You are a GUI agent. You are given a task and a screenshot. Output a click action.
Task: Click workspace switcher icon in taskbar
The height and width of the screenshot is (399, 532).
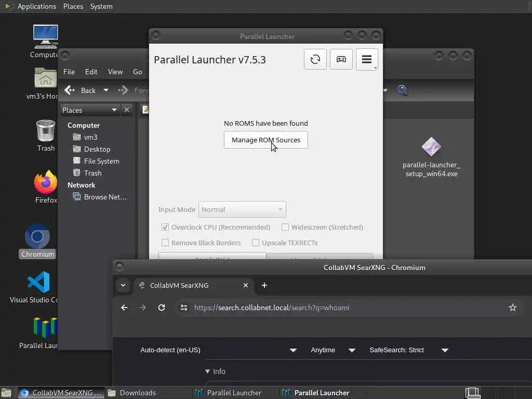[472, 393]
